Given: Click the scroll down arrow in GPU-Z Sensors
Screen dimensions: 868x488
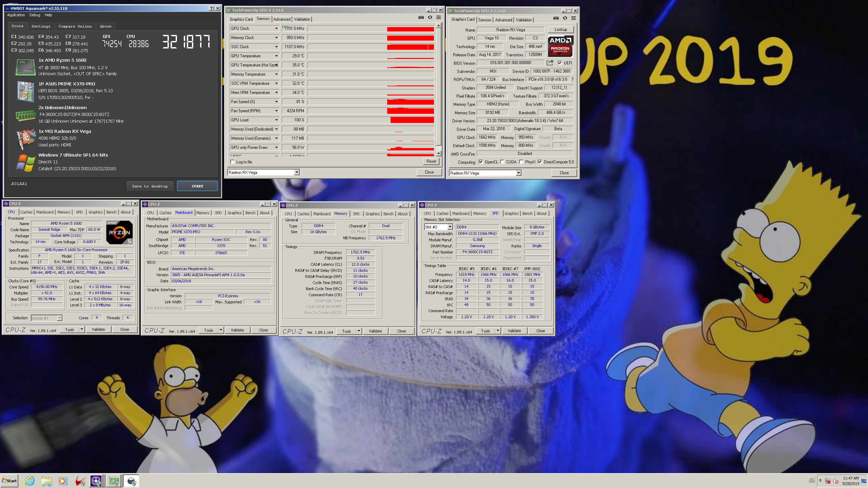Looking at the screenshot, I should (x=438, y=154).
